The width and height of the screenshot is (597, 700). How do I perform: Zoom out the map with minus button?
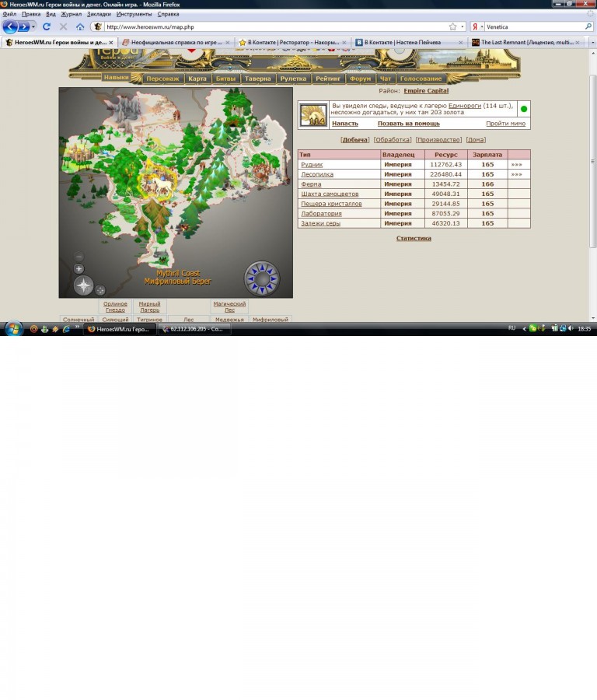[x=79, y=257]
